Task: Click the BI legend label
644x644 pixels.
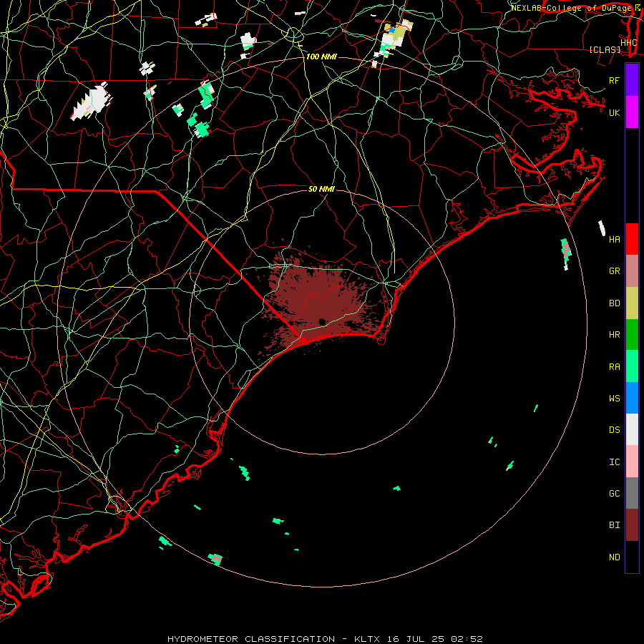Action: tap(614, 525)
